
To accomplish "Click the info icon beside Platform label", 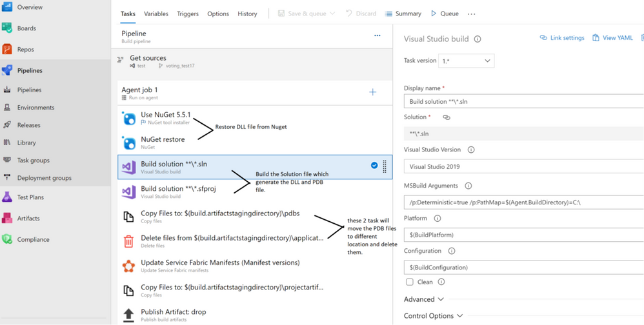I will 438,219.
